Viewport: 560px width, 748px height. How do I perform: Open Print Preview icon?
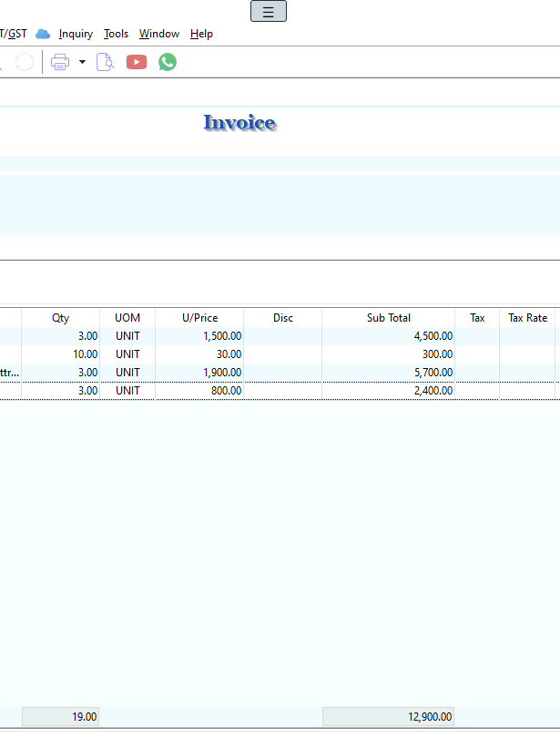coord(105,62)
